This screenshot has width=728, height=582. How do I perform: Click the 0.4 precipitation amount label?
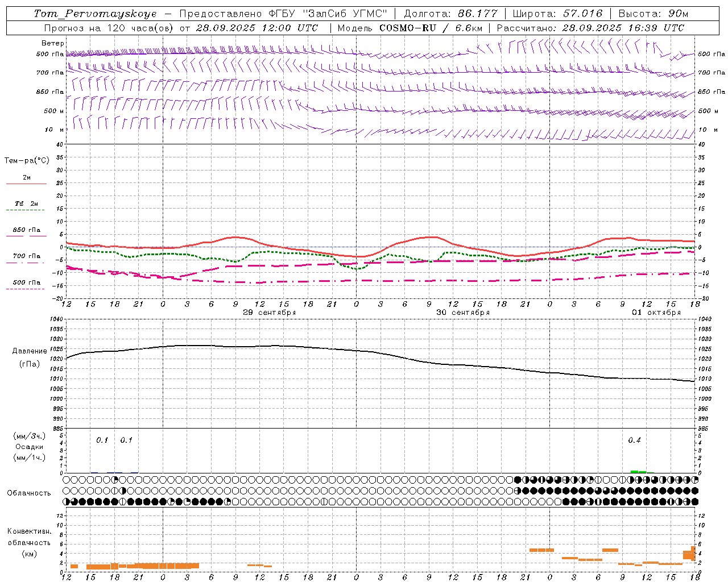[634, 440]
